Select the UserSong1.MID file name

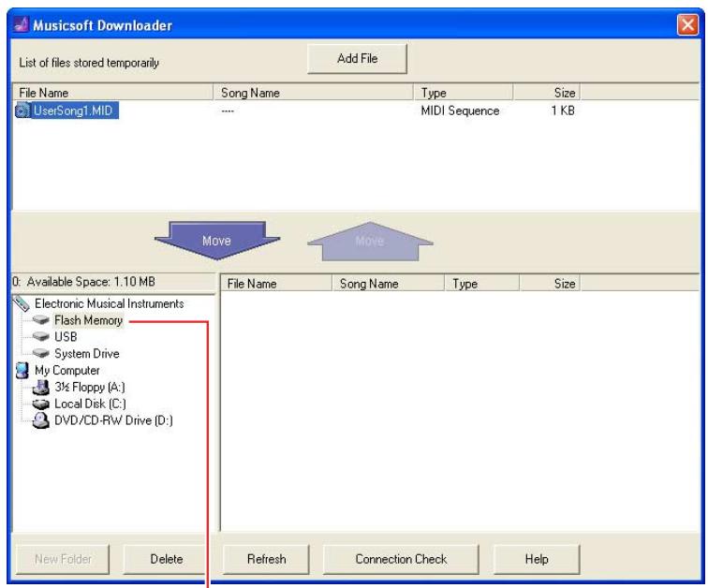(73, 110)
